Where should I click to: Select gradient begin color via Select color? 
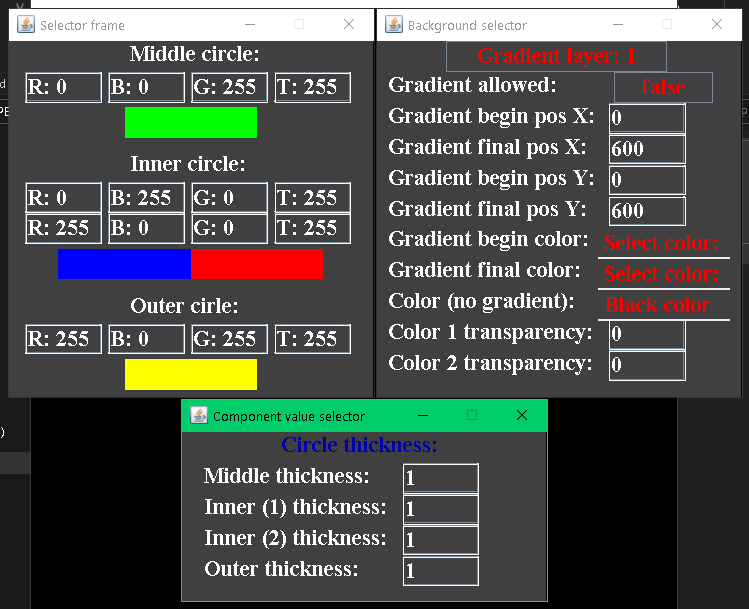click(663, 243)
